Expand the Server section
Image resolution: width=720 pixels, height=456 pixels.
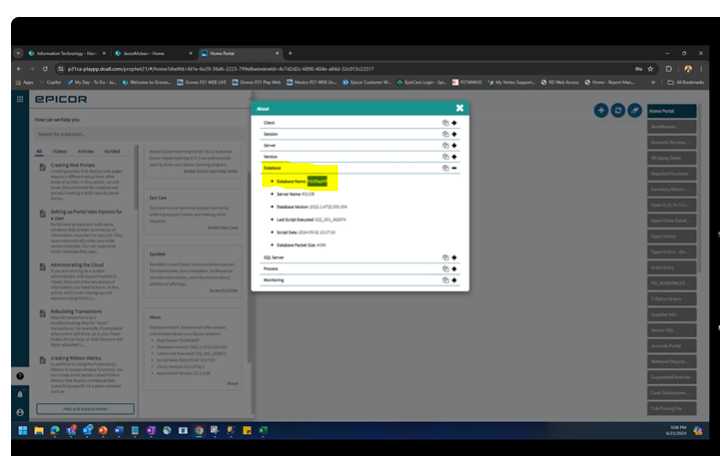455,145
